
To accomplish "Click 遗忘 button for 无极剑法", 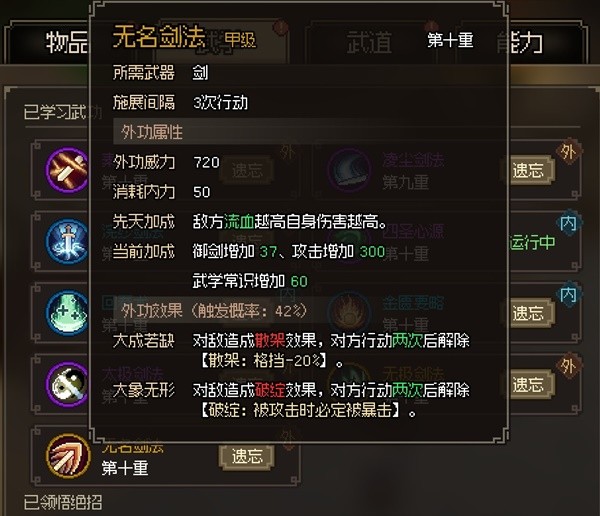I will pyautogui.click(x=530, y=384).
